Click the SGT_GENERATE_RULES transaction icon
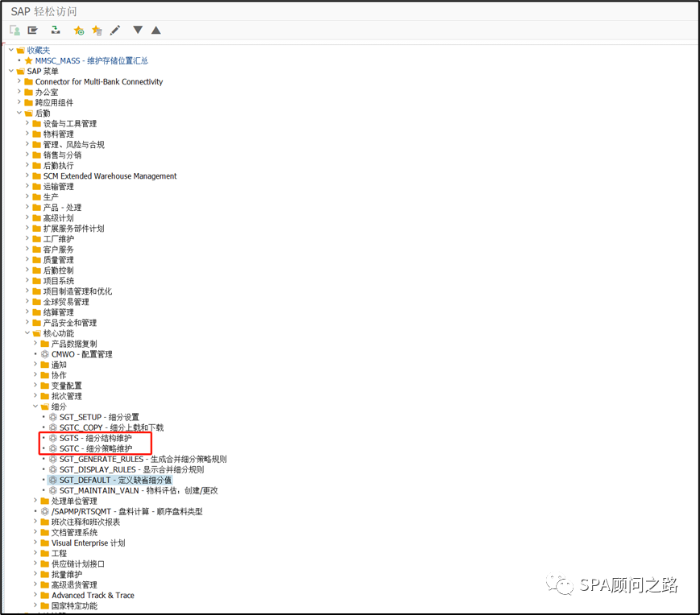Screen dimensions: 700x615 pyautogui.click(x=52, y=459)
